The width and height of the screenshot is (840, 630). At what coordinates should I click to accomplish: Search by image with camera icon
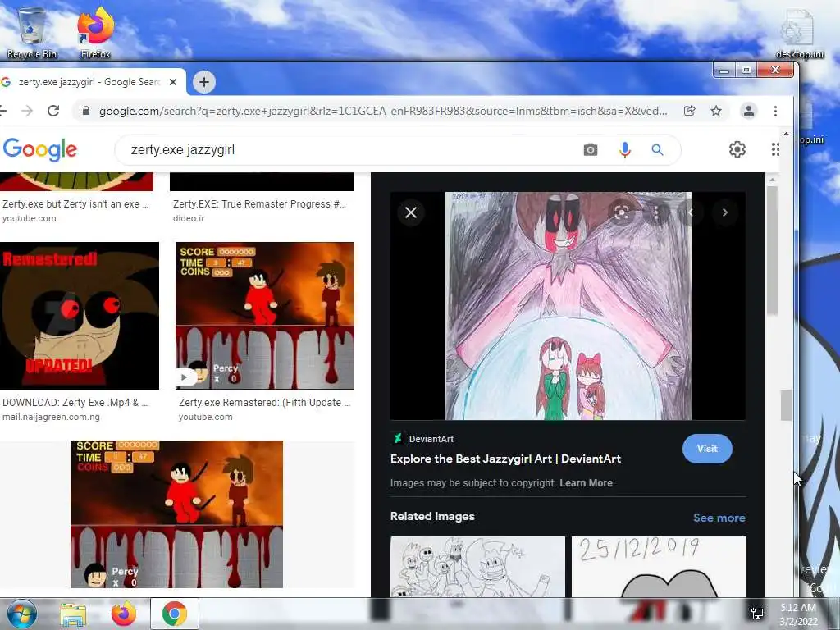(591, 150)
